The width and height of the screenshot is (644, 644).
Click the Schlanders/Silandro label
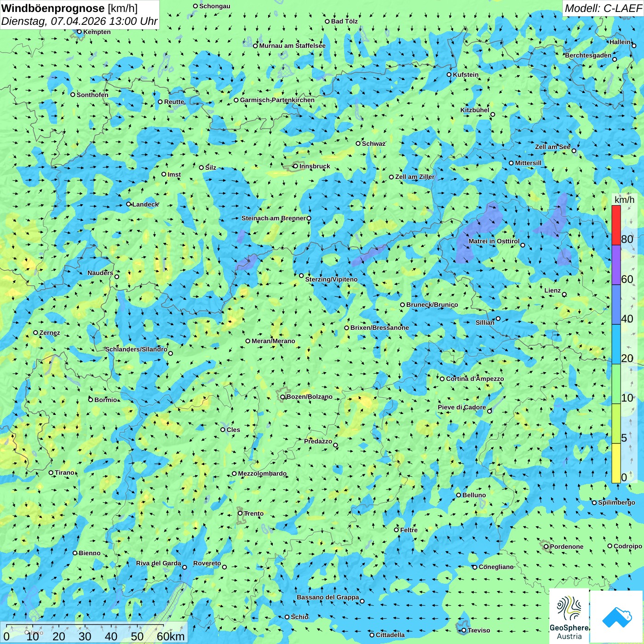pyautogui.click(x=136, y=349)
